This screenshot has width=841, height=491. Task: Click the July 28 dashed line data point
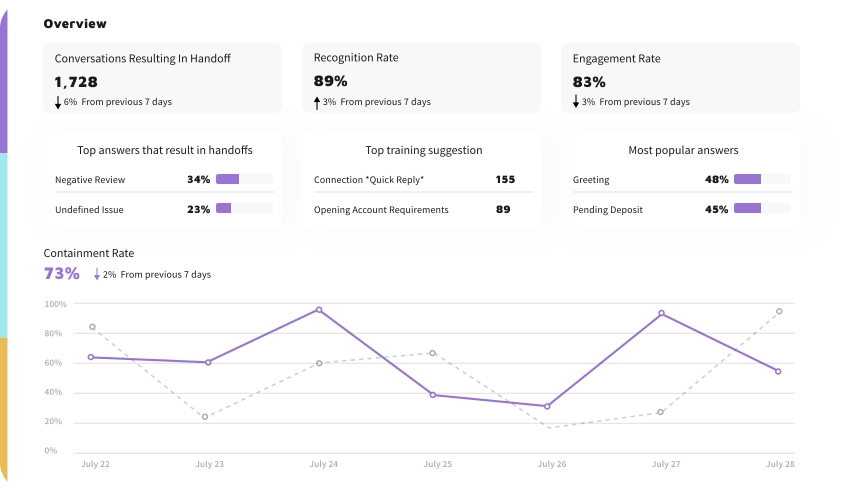[779, 311]
